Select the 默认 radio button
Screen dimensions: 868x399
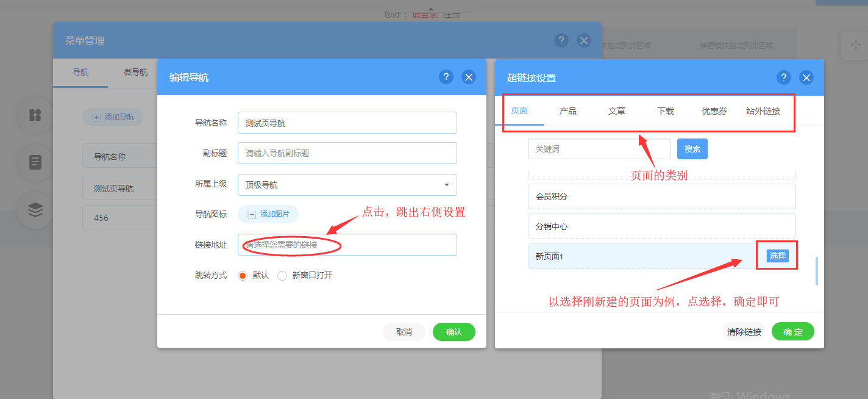pos(243,276)
